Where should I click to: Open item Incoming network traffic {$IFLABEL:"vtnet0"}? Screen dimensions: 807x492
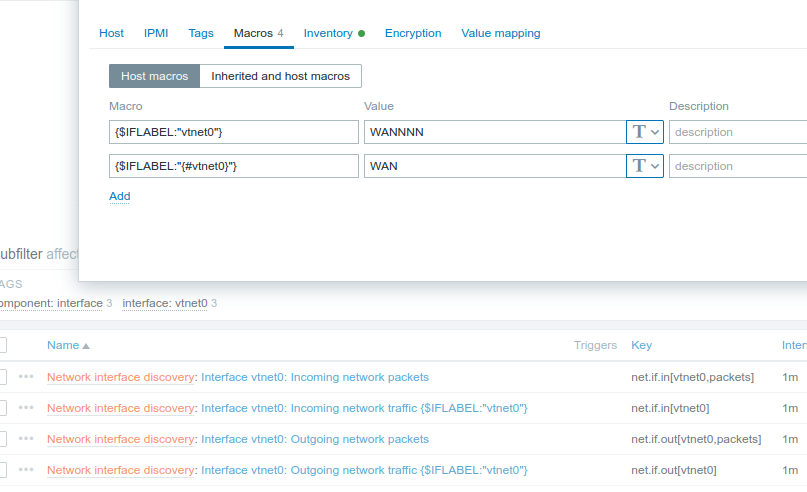coord(364,408)
